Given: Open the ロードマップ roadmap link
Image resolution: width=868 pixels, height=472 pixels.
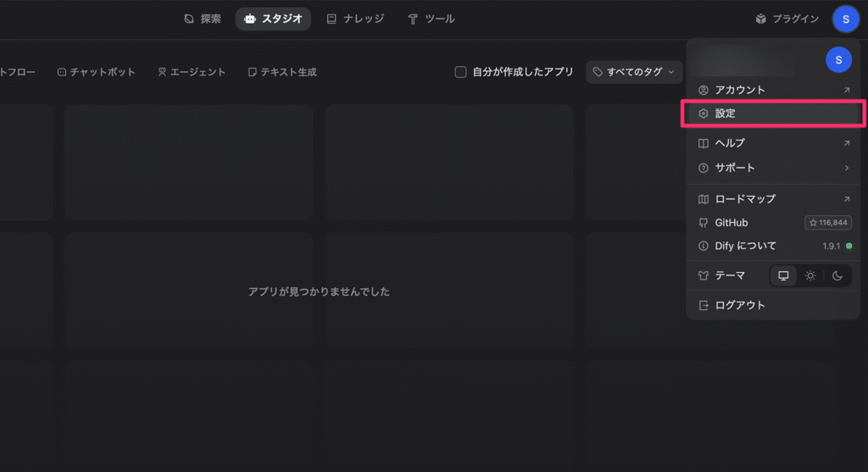Looking at the screenshot, I should tap(772, 199).
